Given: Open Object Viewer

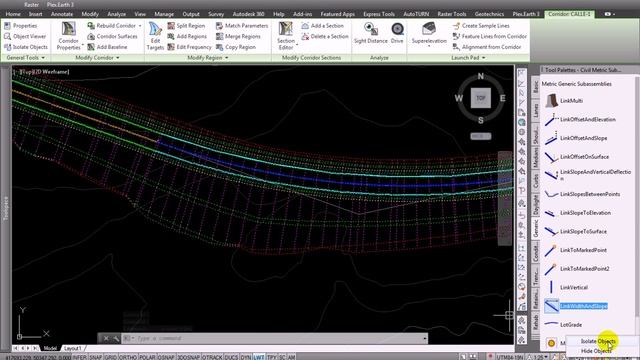Looking at the screenshot, I should (25, 36).
